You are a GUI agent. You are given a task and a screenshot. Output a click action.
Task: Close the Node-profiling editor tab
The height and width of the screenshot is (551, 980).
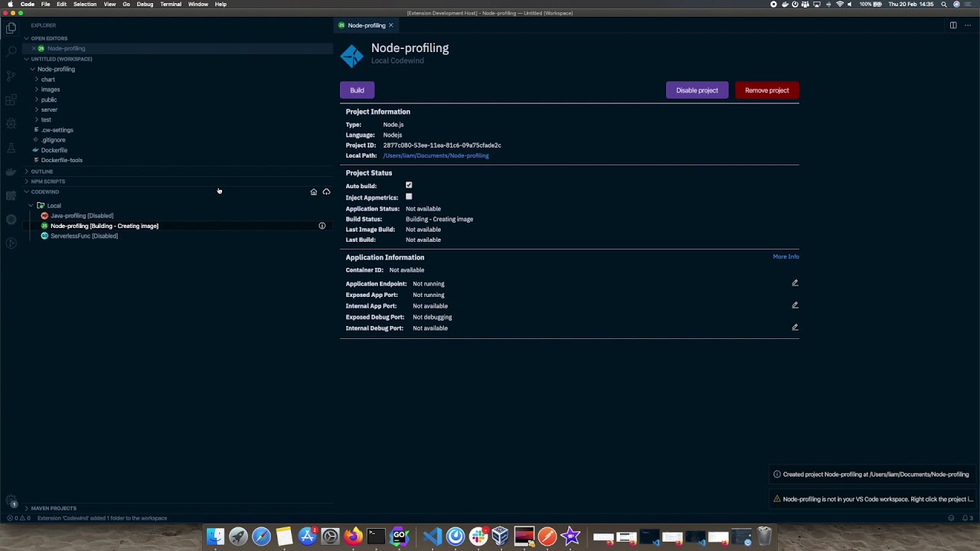tap(390, 25)
